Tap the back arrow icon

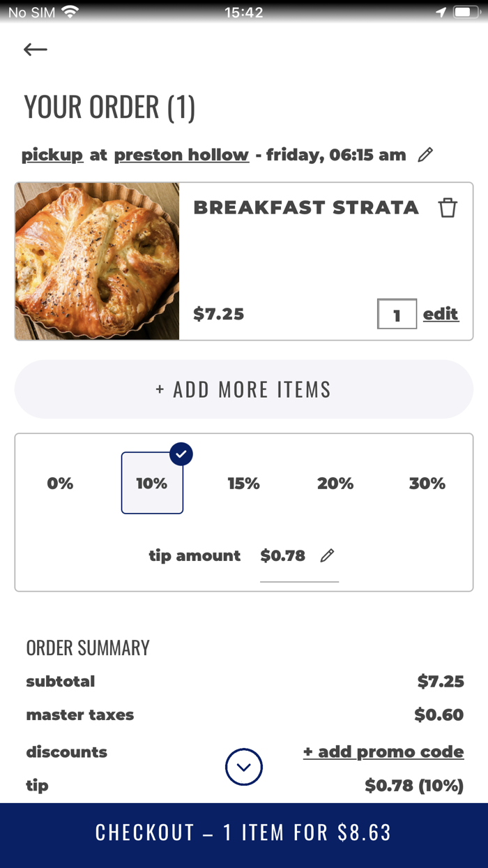click(36, 50)
